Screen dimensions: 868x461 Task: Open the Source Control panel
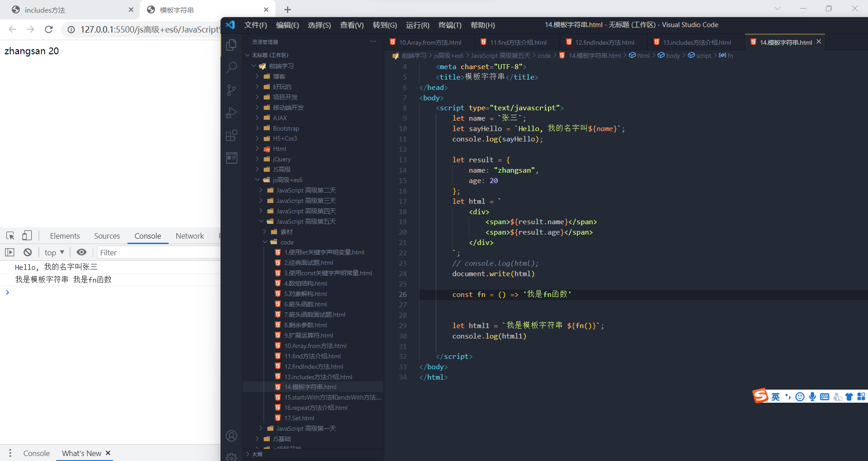[231, 90]
